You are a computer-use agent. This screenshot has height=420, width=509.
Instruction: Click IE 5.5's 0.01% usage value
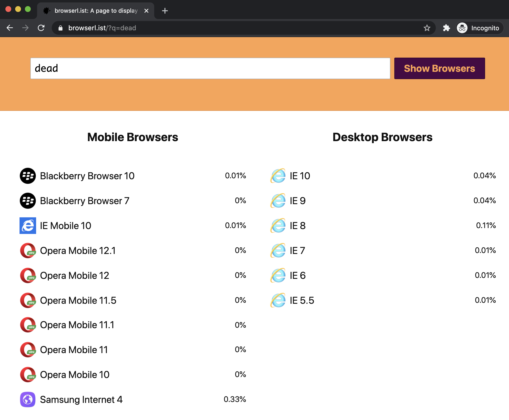[485, 300]
